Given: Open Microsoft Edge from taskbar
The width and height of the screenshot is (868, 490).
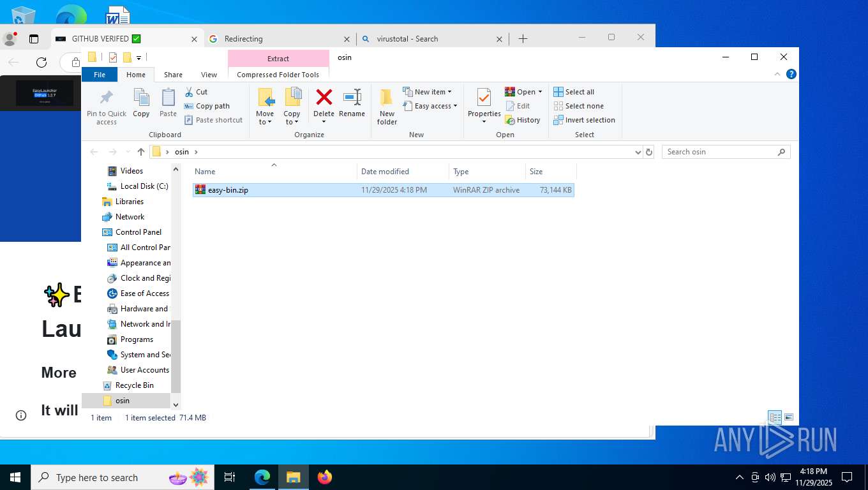Looking at the screenshot, I should (x=262, y=477).
